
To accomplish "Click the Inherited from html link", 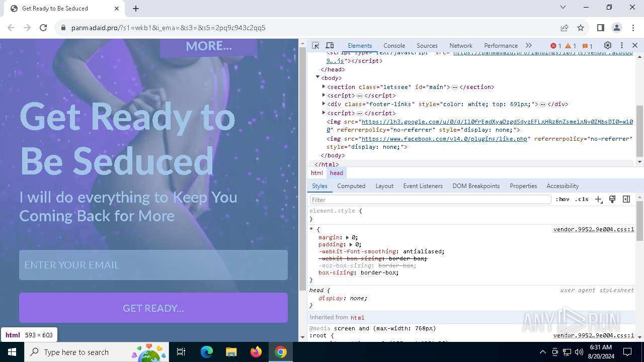I will [357, 318].
